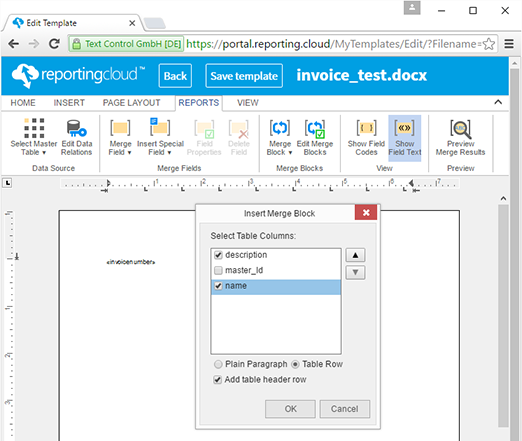Disable the Add table header row option
Screen dimensions: 522x441
pos(218,379)
